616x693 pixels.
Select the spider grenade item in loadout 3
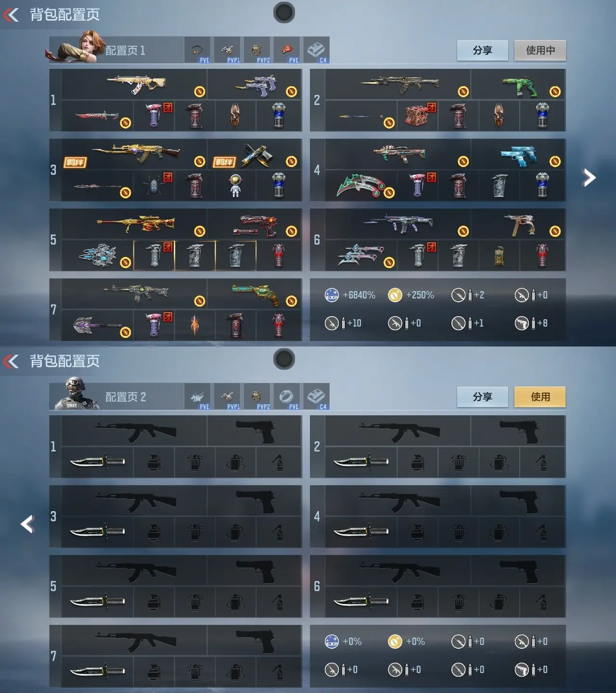click(x=154, y=186)
